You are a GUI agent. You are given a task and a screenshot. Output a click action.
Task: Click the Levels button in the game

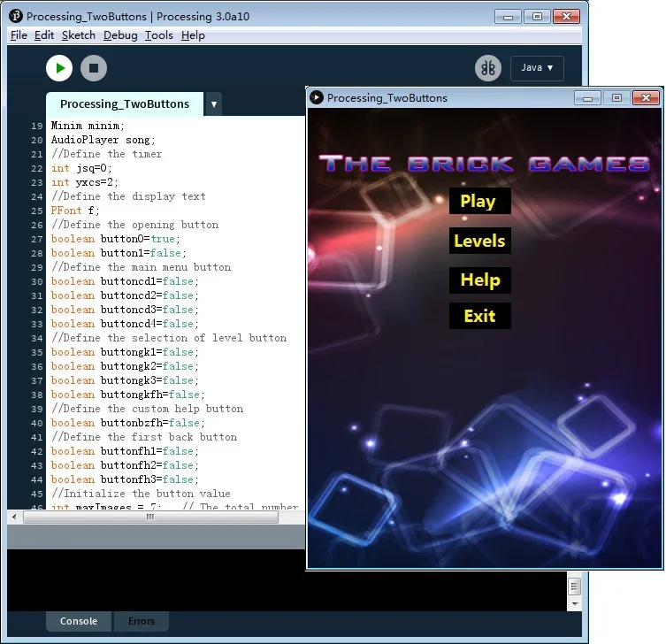pyautogui.click(x=479, y=241)
